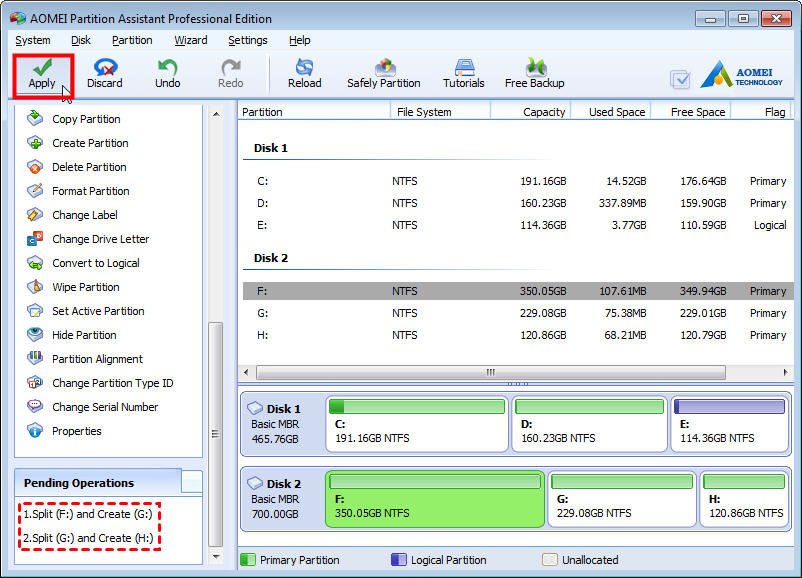Sort by Flag column header
This screenshot has width=802, height=578.
(761, 112)
